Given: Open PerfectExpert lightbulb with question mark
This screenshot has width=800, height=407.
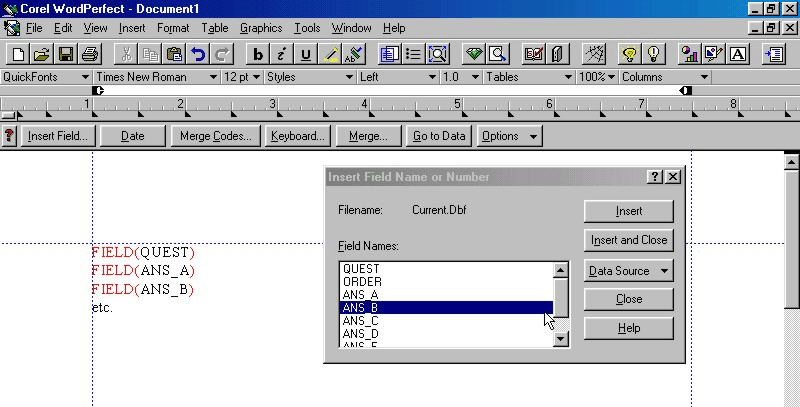Looking at the screenshot, I should (630, 54).
